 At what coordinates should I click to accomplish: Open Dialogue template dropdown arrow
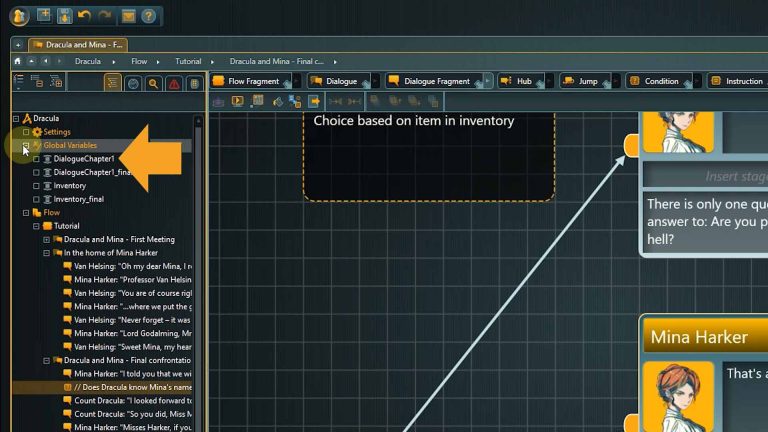pos(376,81)
